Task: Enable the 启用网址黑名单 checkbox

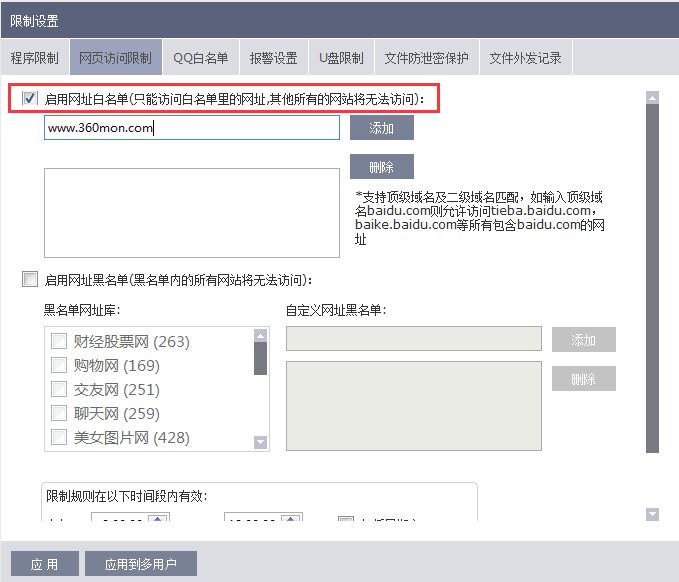Action: pyautogui.click(x=30, y=280)
